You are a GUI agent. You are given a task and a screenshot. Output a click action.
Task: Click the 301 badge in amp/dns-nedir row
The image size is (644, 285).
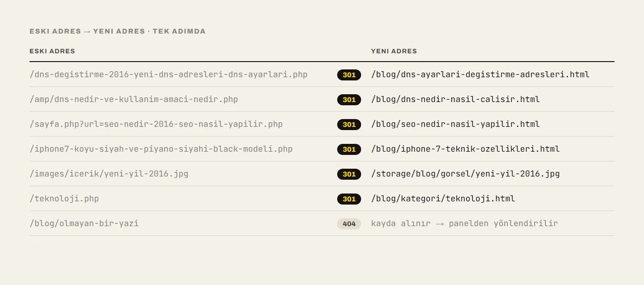pyautogui.click(x=349, y=100)
